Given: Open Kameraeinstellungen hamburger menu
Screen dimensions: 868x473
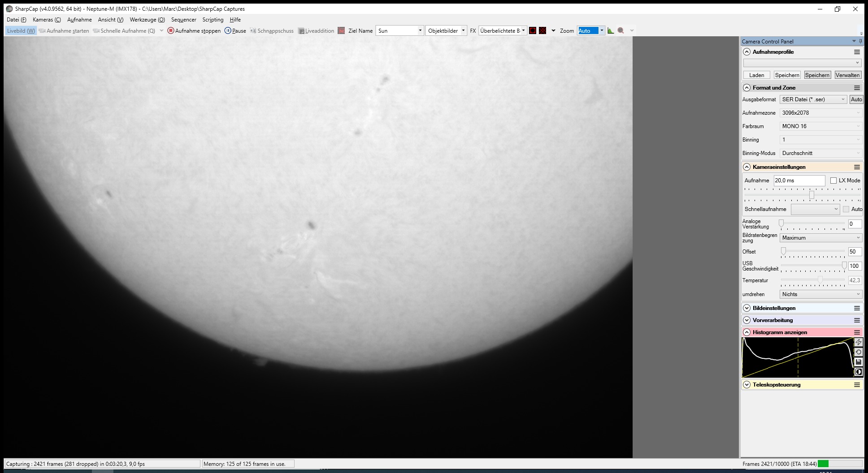Looking at the screenshot, I should pyautogui.click(x=857, y=167).
